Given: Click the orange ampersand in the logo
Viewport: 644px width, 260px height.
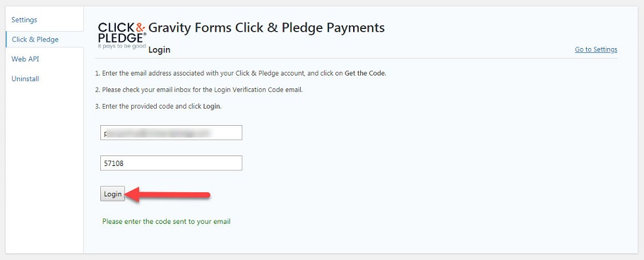Looking at the screenshot, I should [x=141, y=27].
